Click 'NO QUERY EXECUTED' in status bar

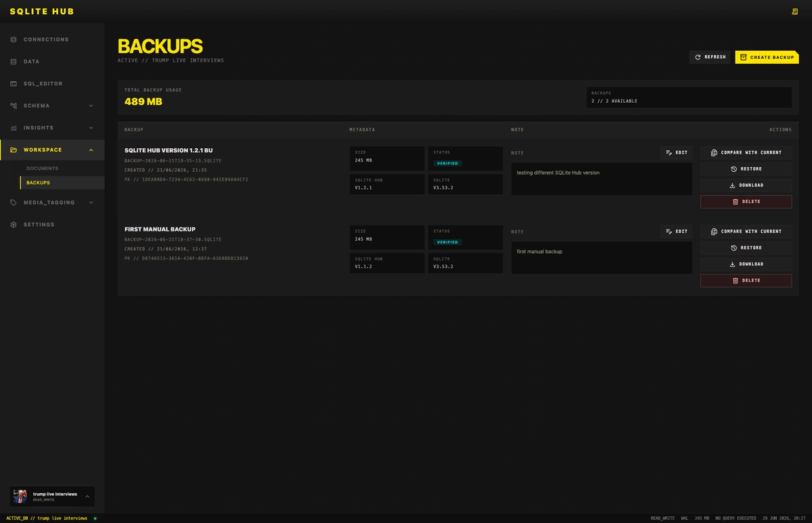736,518
